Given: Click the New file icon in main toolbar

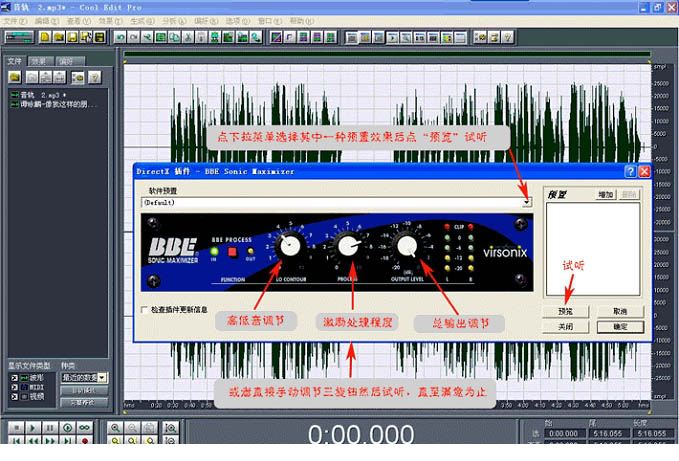Looking at the screenshot, I should tap(45, 38).
